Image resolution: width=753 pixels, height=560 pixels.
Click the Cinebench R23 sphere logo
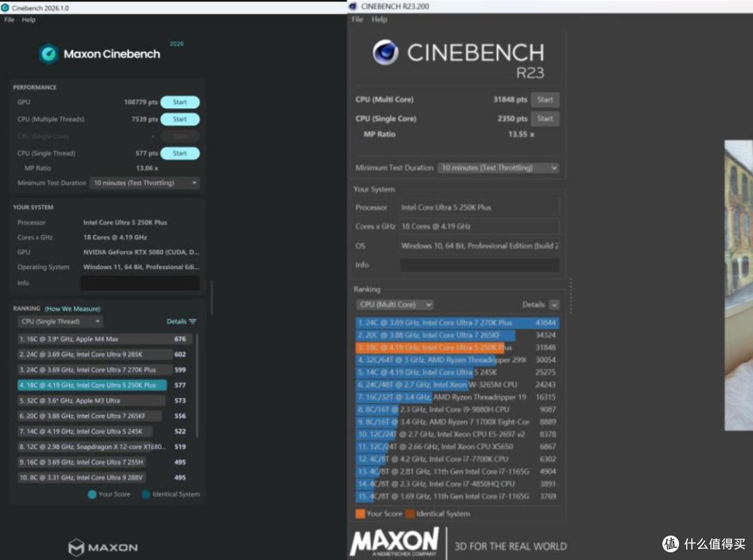point(385,52)
